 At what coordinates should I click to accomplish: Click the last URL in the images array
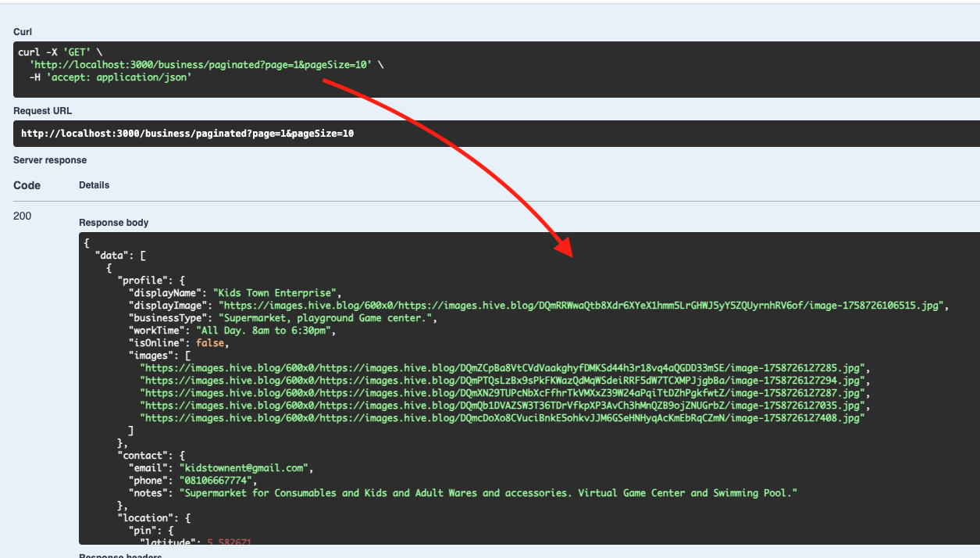click(x=504, y=418)
